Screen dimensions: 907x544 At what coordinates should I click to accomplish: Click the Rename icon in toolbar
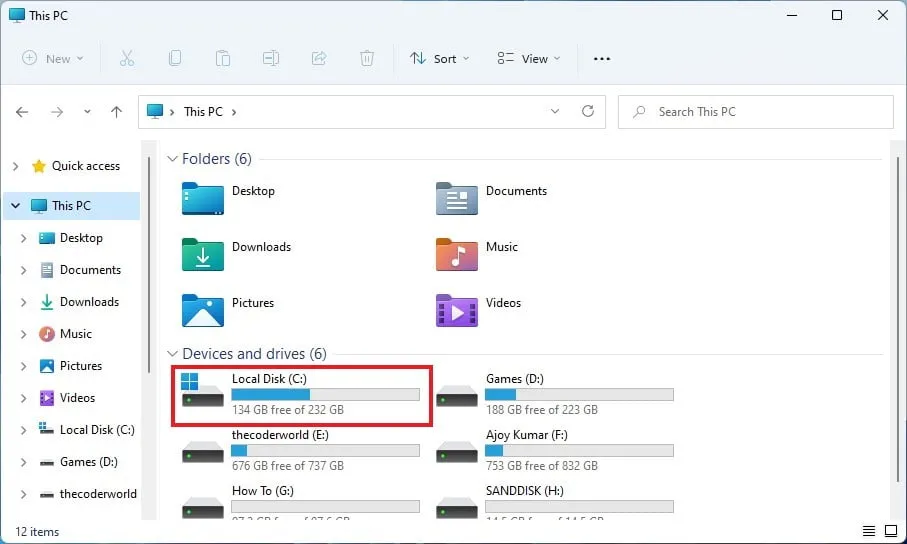pyautogui.click(x=271, y=59)
